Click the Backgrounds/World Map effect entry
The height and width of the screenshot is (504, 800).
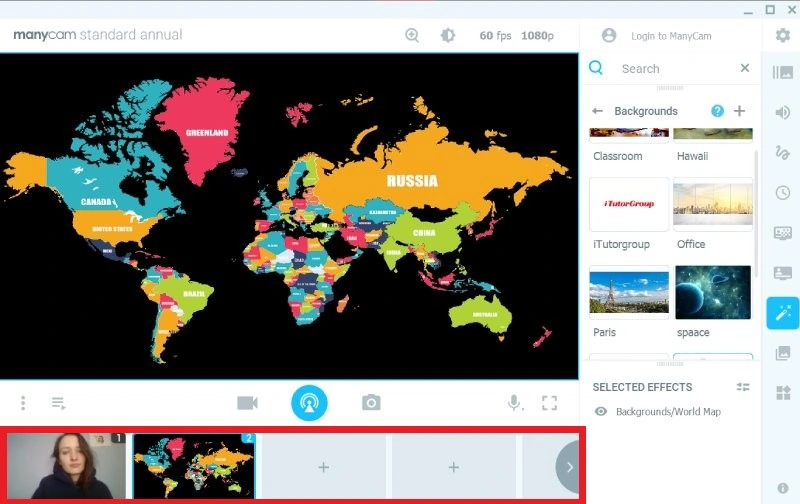[x=668, y=412]
